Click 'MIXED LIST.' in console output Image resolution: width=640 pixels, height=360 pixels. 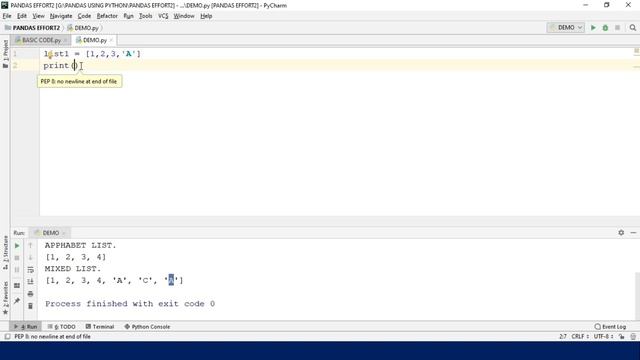click(x=73, y=269)
